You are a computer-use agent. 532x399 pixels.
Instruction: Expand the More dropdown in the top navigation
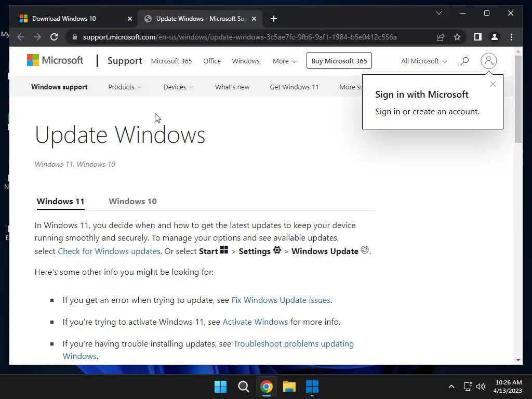285,61
